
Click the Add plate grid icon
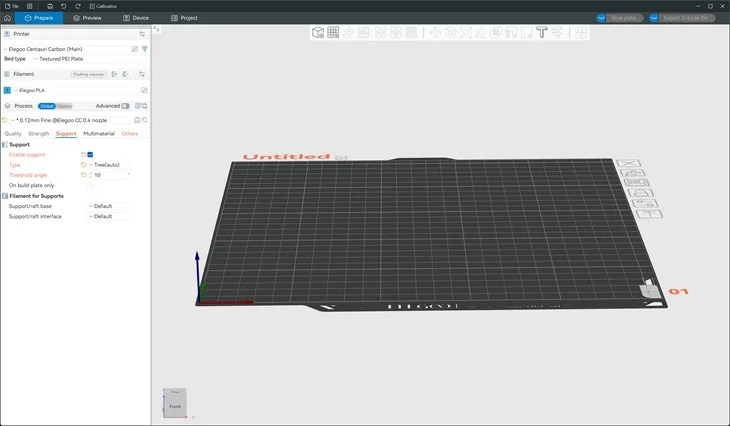(333, 32)
